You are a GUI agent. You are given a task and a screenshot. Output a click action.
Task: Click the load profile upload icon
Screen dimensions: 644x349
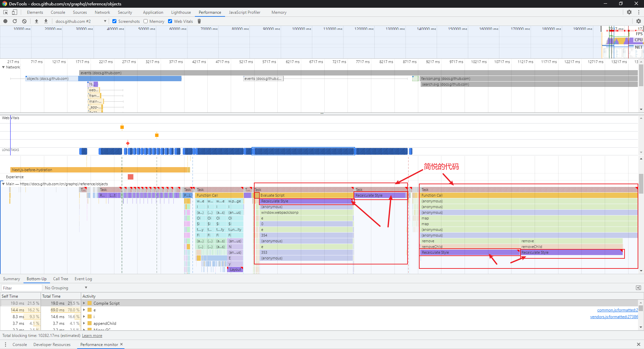pos(37,21)
